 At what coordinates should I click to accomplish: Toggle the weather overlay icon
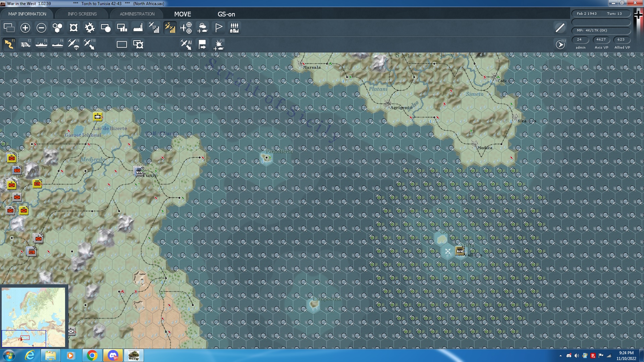(202, 28)
